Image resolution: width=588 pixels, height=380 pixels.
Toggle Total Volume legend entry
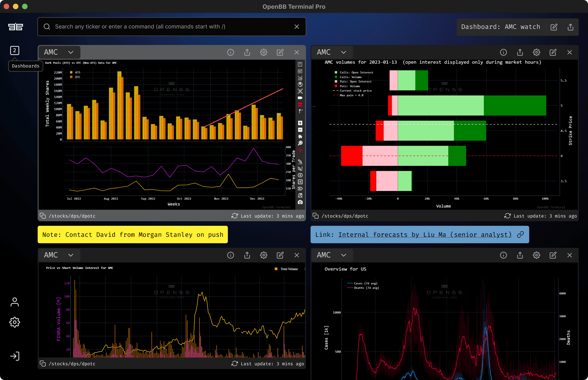point(286,269)
